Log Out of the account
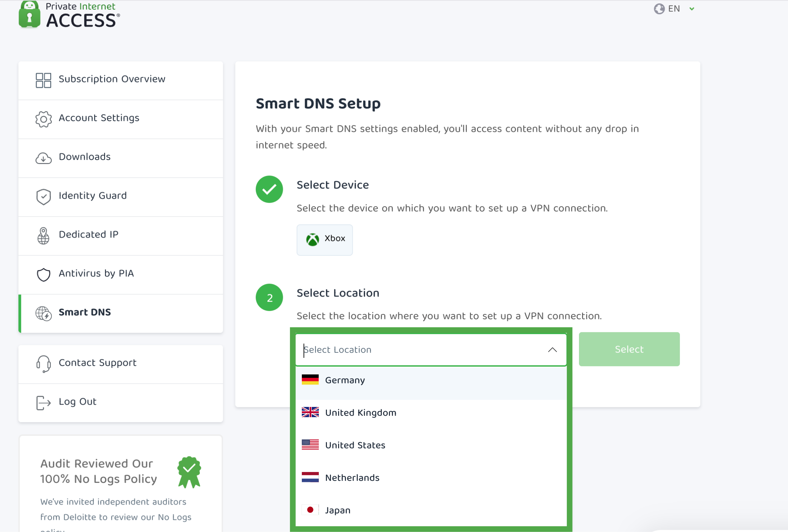 [x=121, y=403]
